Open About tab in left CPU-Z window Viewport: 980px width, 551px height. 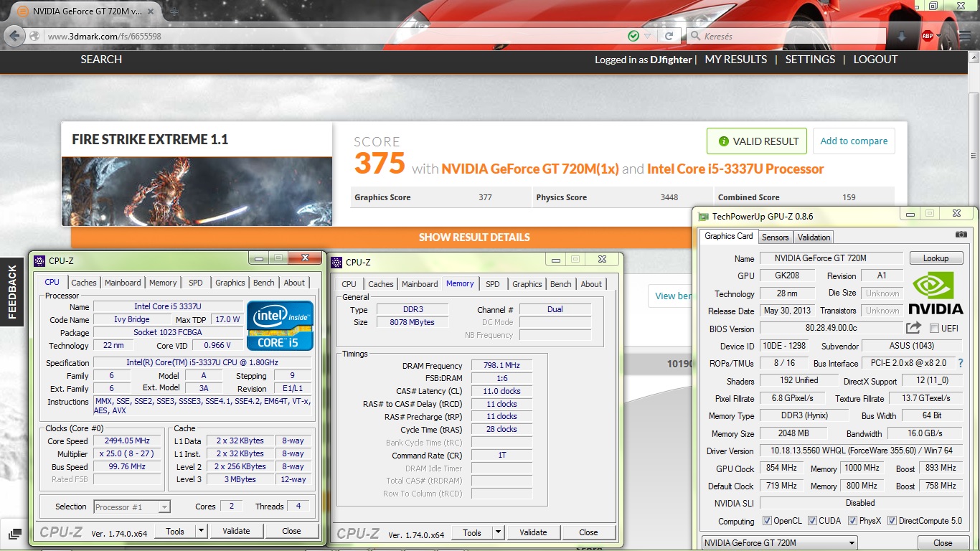[294, 283]
